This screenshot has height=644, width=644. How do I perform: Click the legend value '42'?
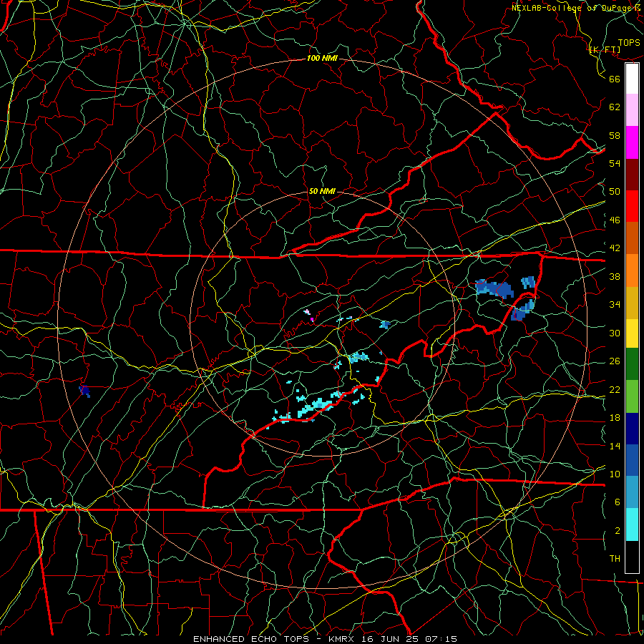click(x=615, y=248)
